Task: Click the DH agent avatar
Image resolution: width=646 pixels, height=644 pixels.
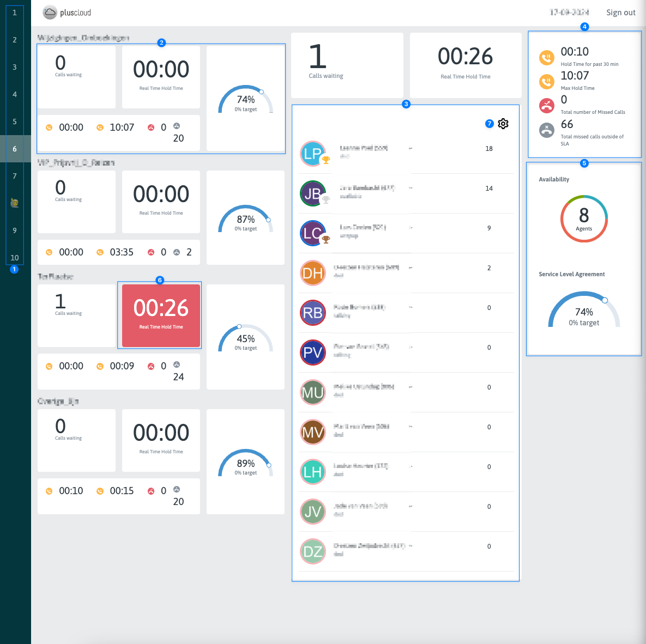Action: coord(312,273)
